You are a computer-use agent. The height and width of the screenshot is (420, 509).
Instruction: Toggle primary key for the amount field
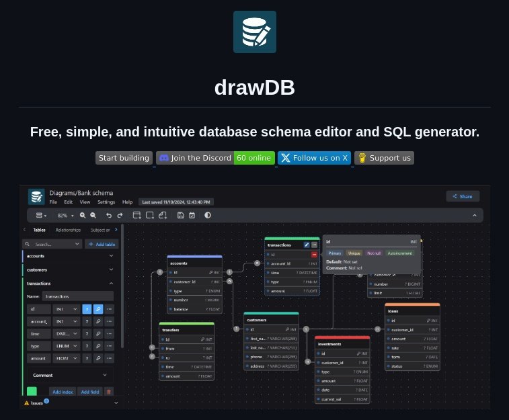coord(98,358)
